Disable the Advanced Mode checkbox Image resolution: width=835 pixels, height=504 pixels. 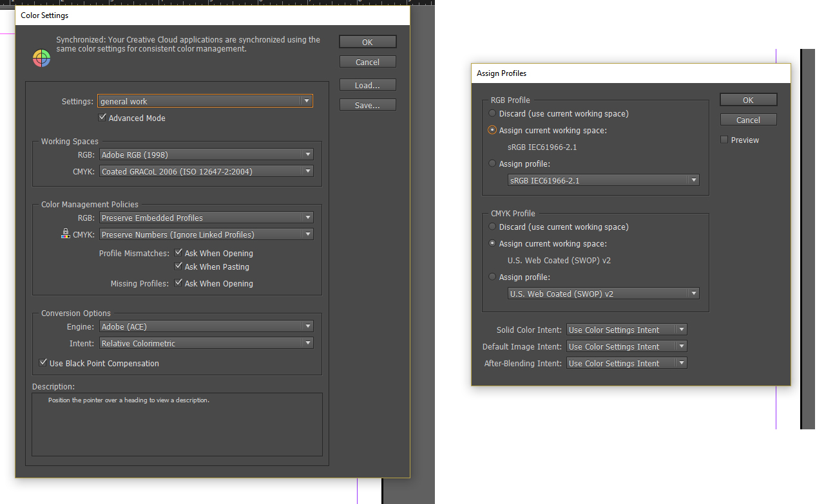(102, 118)
